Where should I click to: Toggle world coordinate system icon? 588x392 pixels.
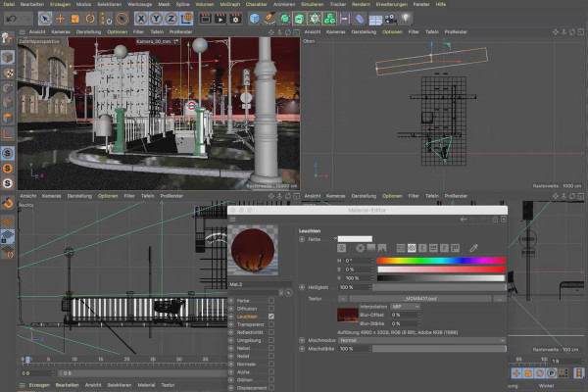186,19
